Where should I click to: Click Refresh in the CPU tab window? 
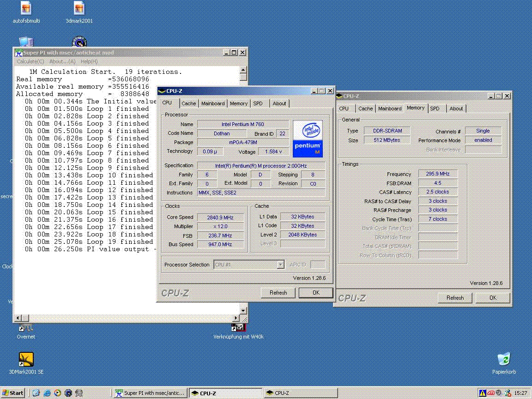278,292
